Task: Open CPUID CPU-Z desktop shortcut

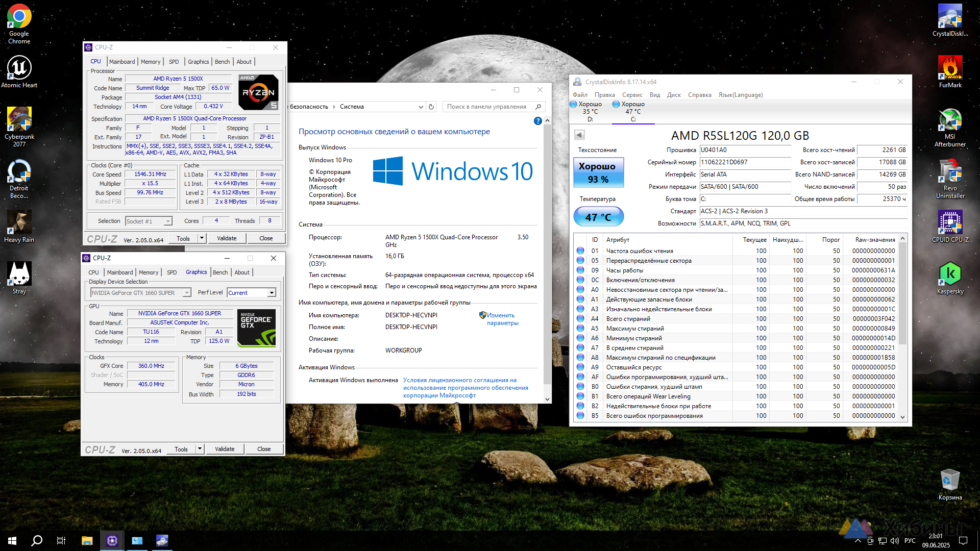Action: click(x=950, y=227)
